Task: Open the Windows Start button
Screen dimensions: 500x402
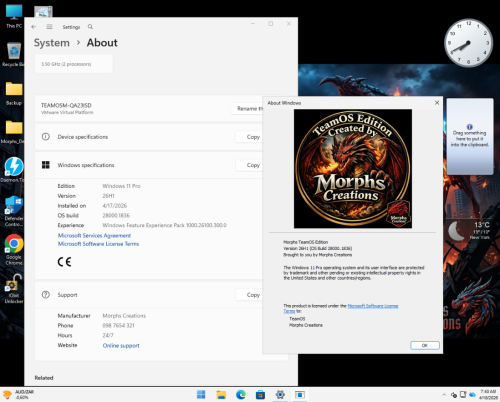Action: tap(201, 395)
